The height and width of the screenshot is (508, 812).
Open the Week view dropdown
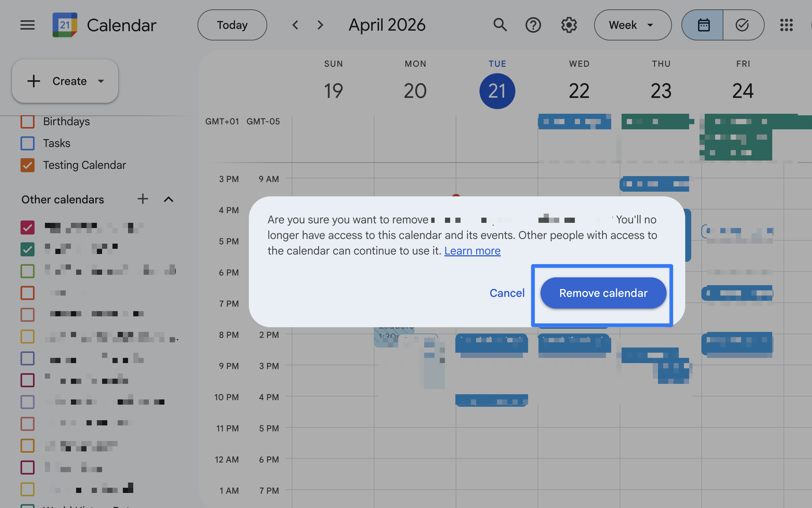click(x=632, y=25)
